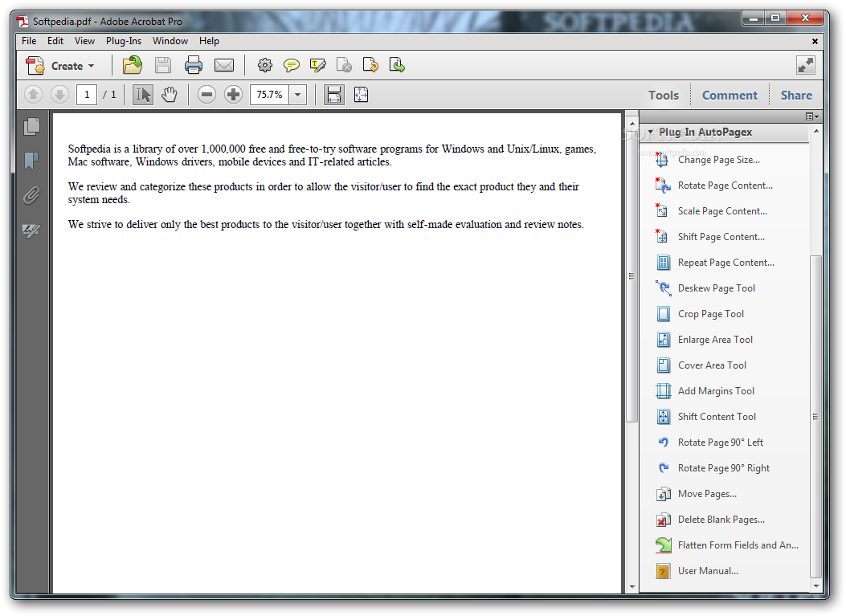Choose the Hand pan tool
The image size is (846, 616).
(170, 95)
